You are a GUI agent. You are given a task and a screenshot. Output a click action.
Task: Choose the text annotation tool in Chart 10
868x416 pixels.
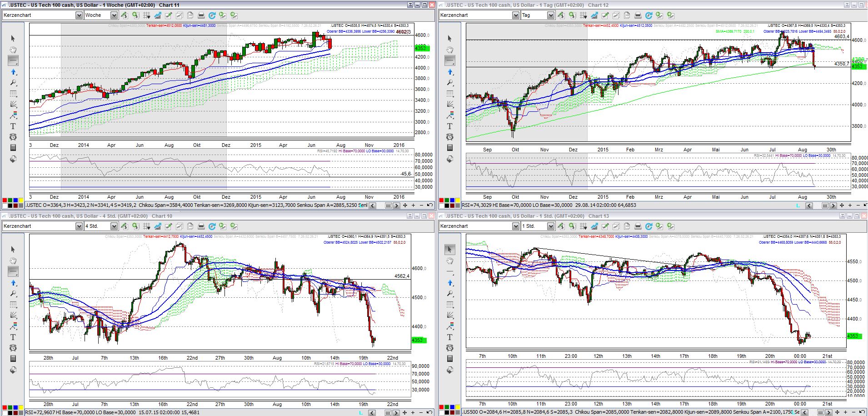tap(13, 337)
